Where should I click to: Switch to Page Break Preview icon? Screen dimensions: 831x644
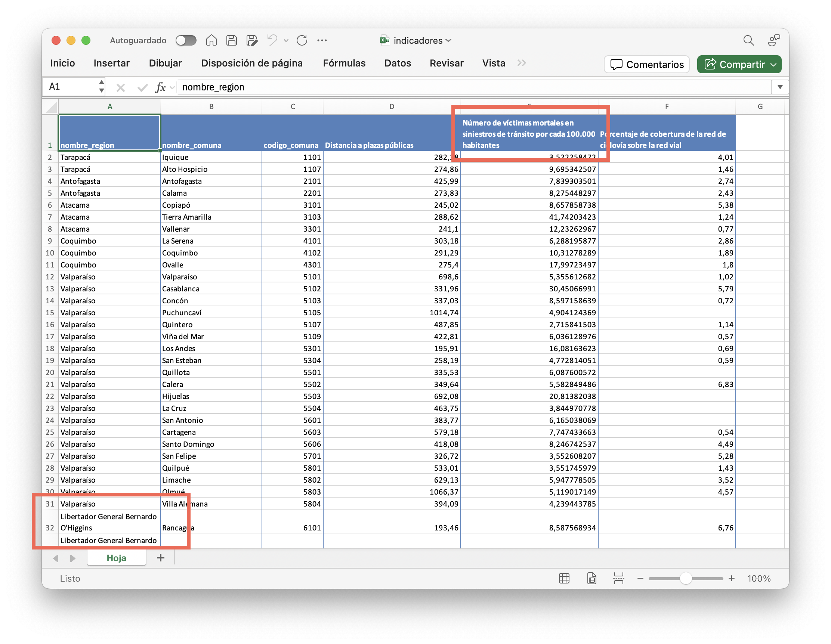pos(618,578)
